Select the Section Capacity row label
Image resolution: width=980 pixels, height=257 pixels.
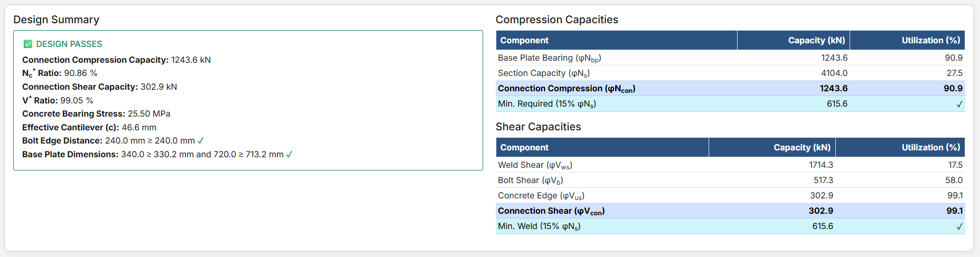(x=543, y=73)
